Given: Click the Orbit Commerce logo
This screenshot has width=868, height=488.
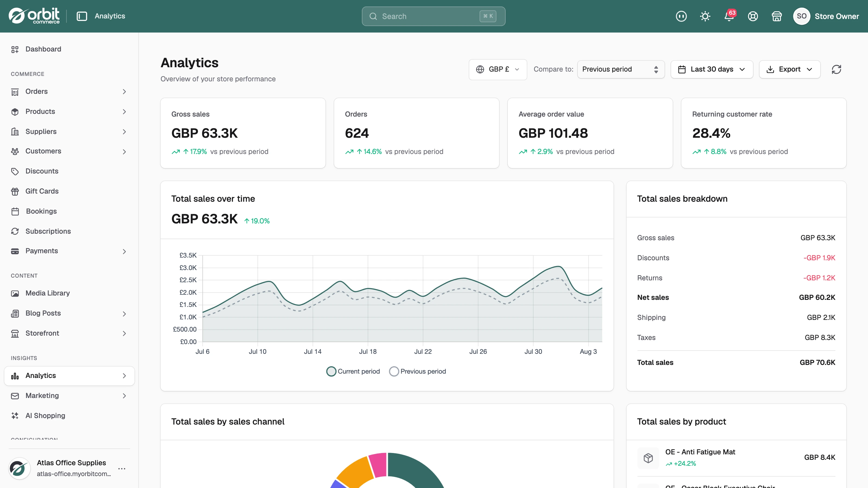Looking at the screenshot, I should [34, 16].
